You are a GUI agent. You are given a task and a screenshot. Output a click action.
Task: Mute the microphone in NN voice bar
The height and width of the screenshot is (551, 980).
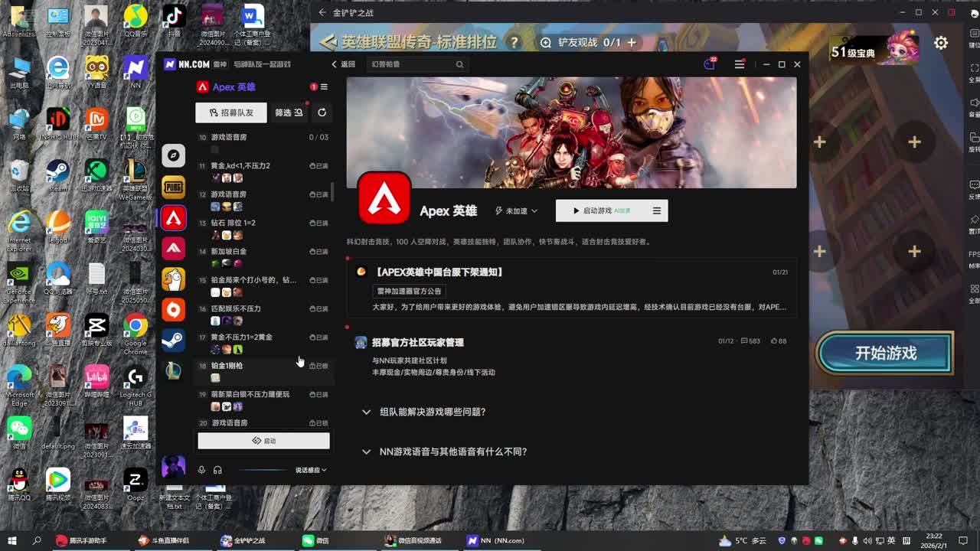pos(201,470)
